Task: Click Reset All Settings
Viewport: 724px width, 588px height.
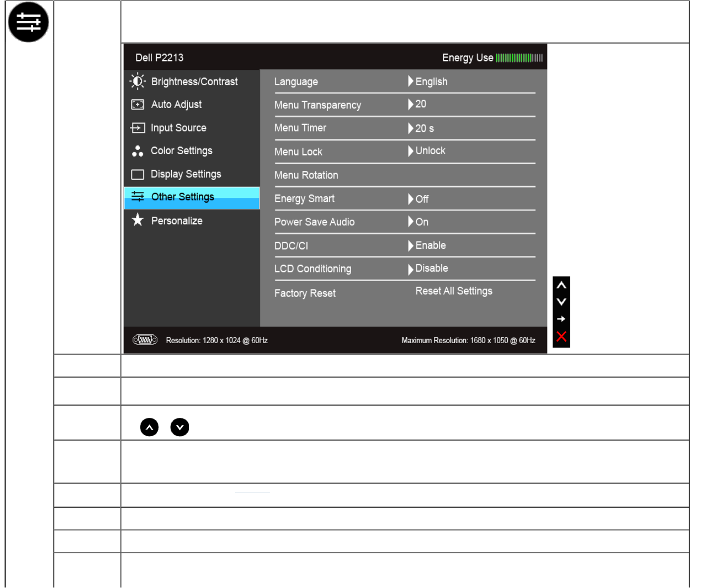Action: (454, 291)
